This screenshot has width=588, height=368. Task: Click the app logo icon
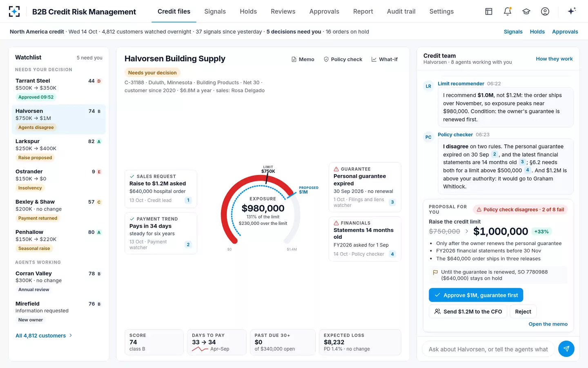pos(14,11)
